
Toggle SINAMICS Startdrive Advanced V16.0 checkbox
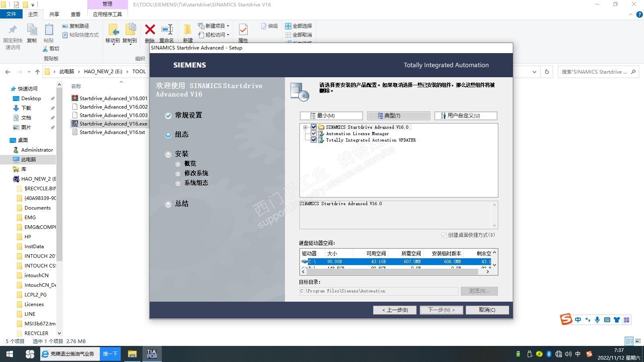[314, 127]
